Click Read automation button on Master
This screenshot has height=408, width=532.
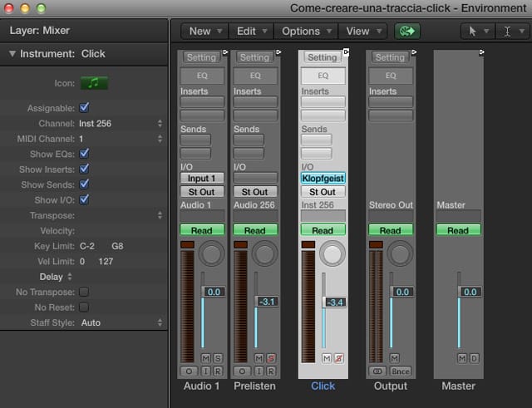pos(458,230)
